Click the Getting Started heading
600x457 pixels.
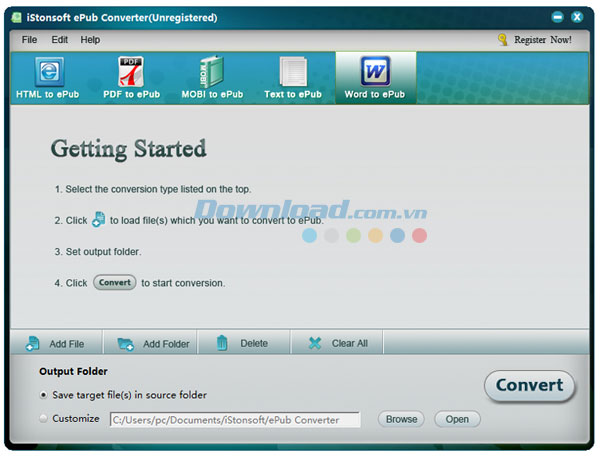click(129, 149)
